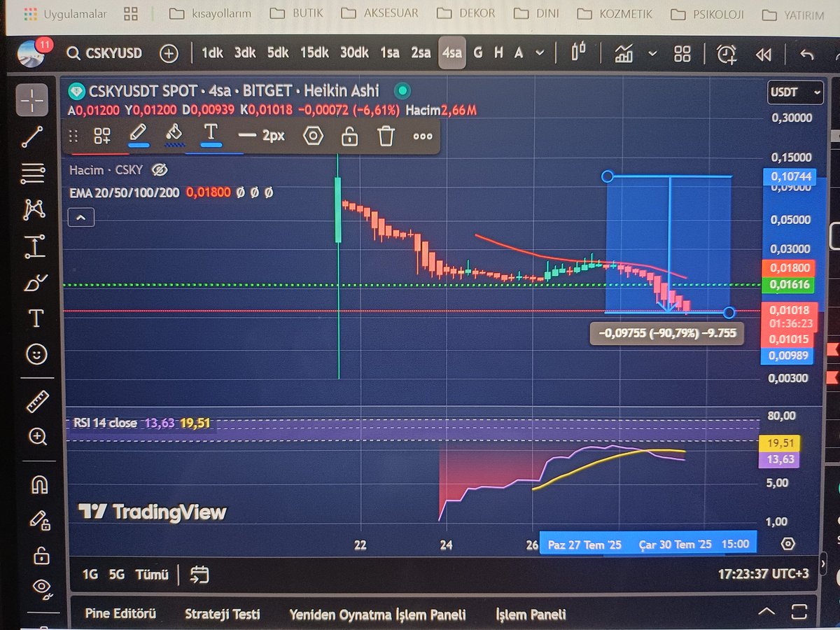Grab the drawing toolbar drag handle

(73, 136)
